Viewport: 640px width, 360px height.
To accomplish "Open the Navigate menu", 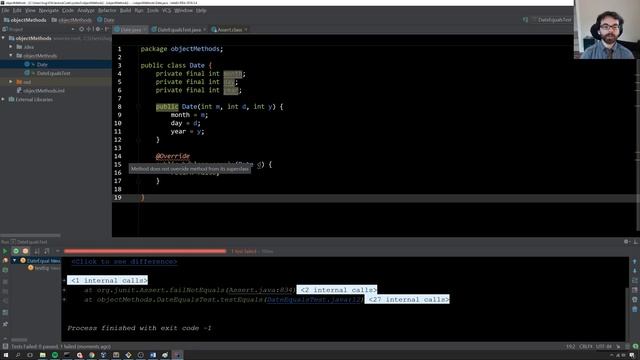I will coord(49,10).
